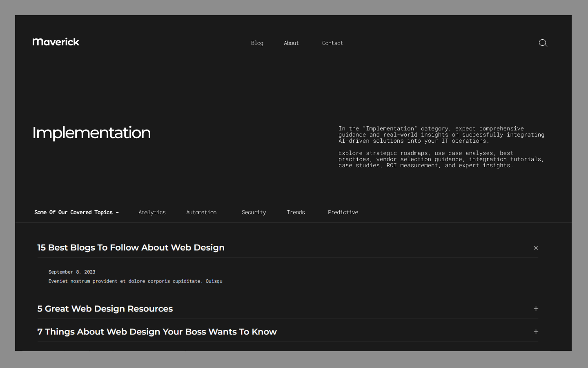Select the Automation topic filter
The image size is (588, 368).
pos(201,212)
